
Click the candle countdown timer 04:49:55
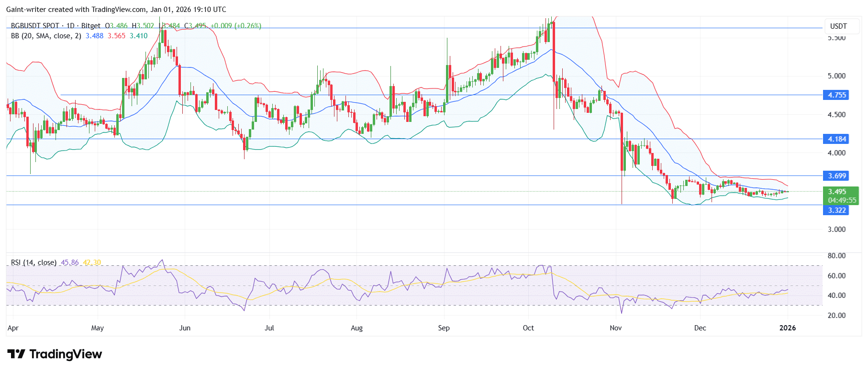842,200
